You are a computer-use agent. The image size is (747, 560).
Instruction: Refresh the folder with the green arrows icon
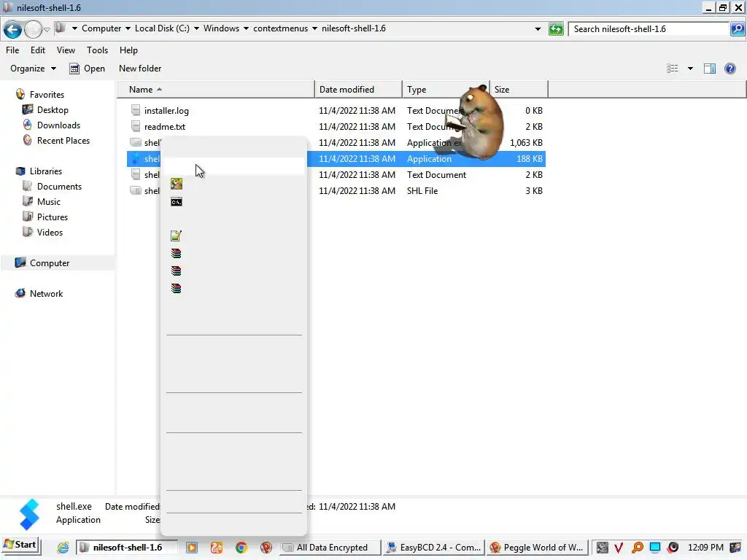[x=556, y=29]
